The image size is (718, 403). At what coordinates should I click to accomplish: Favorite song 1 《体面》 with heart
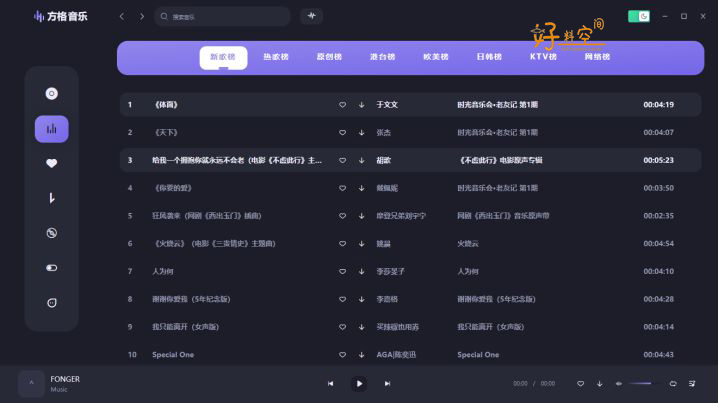(x=343, y=105)
